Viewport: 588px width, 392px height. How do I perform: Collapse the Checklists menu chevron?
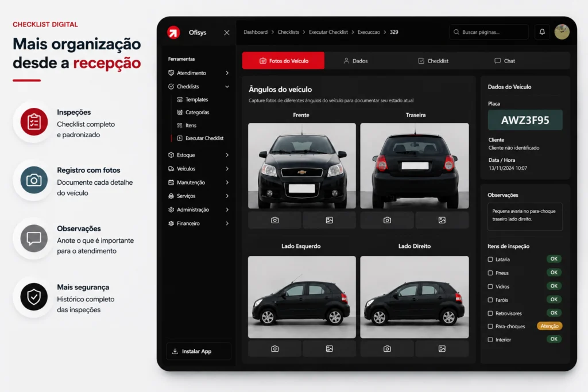(x=227, y=87)
